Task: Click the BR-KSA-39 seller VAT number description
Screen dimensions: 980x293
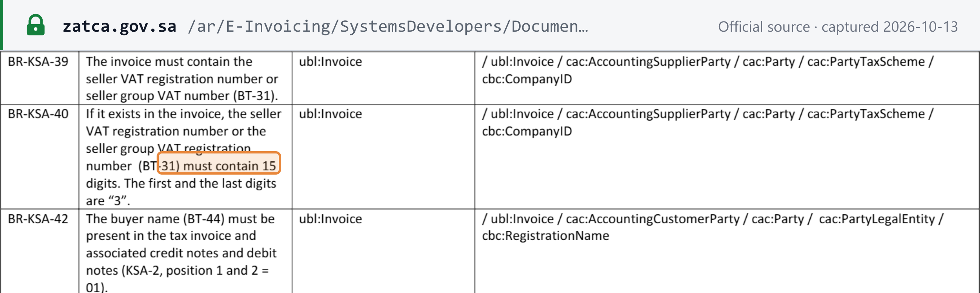Action: click(182, 79)
